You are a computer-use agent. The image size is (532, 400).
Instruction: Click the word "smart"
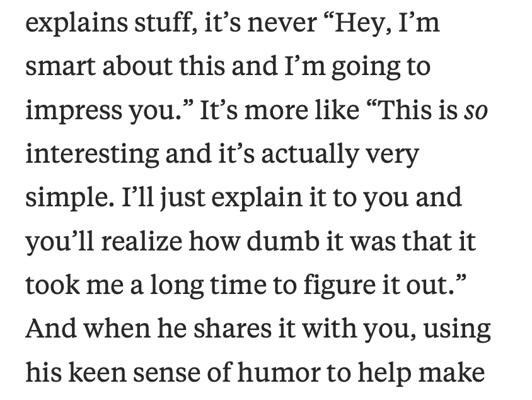(x=61, y=66)
